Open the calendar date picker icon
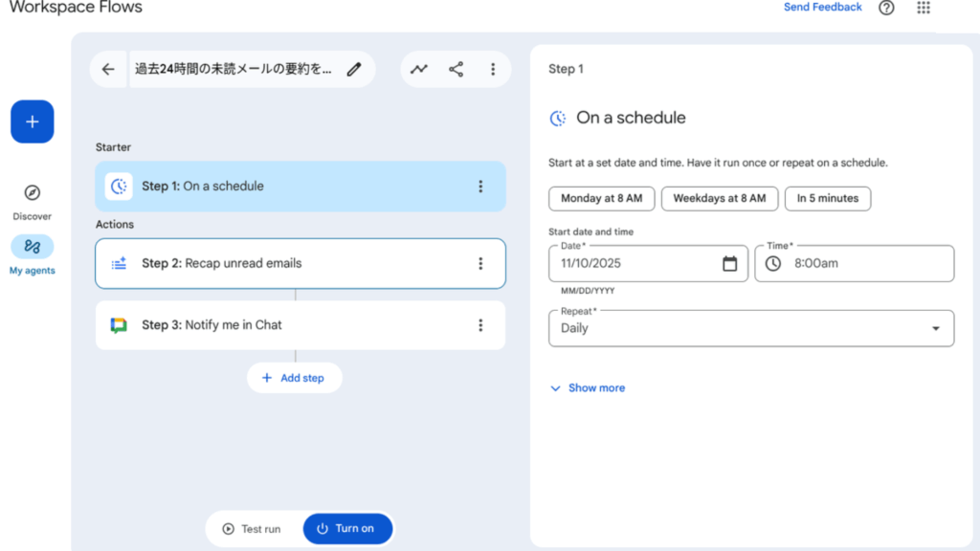This screenshot has width=980, height=551. coord(729,263)
